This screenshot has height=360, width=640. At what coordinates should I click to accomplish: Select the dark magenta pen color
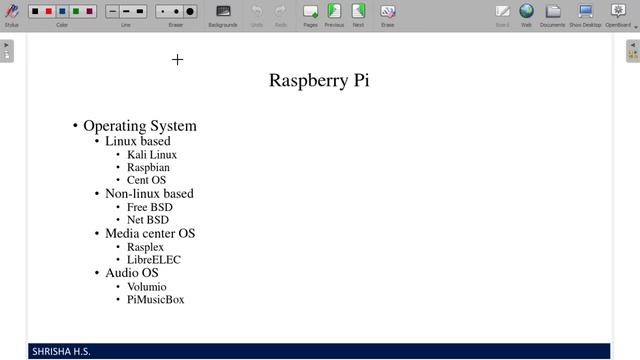point(89,11)
